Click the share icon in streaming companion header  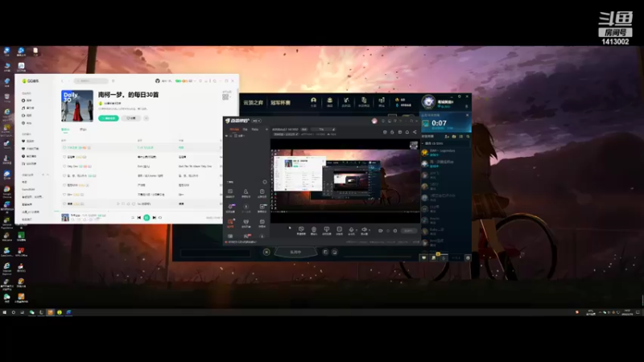415,132
